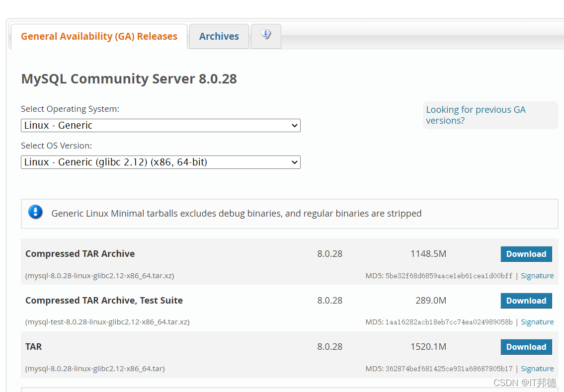Click the 1148.5M file size

428,254
